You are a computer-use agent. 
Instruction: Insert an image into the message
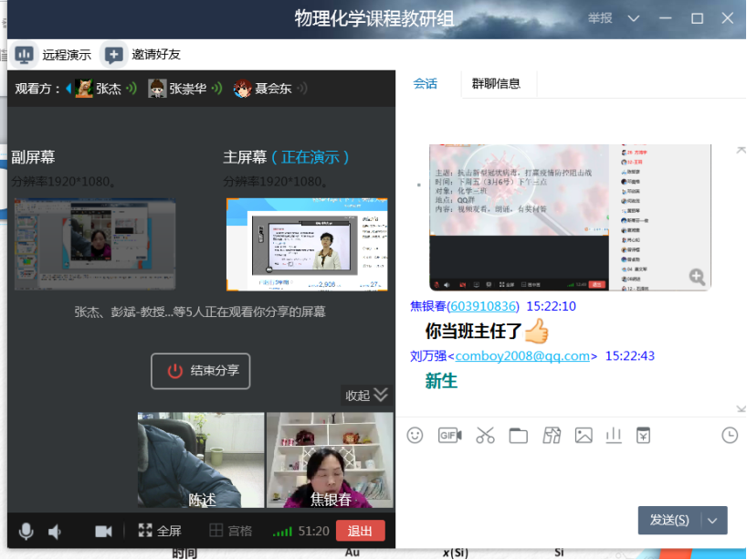pyautogui.click(x=583, y=436)
